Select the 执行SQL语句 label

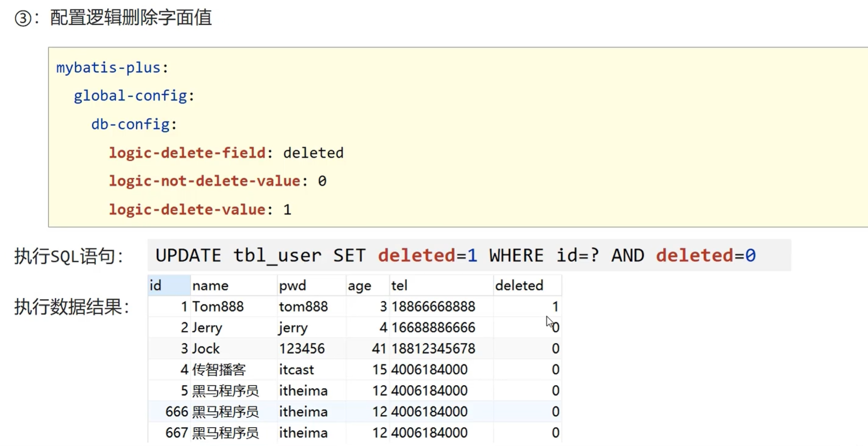[69, 256]
